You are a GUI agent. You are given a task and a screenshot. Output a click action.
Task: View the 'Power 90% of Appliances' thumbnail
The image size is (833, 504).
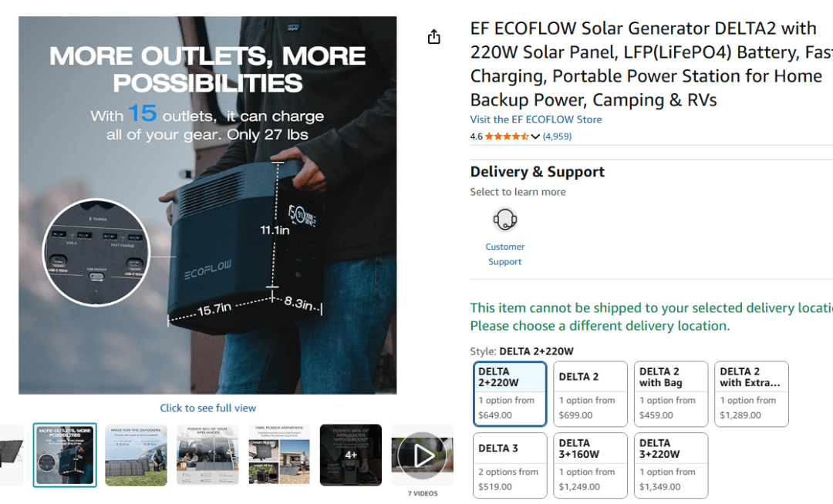coord(207,455)
